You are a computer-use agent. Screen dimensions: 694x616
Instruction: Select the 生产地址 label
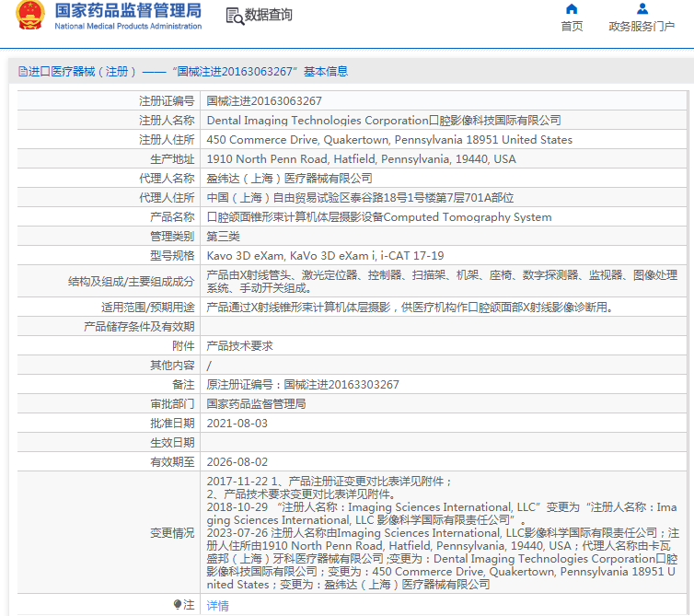tap(172, 159)
